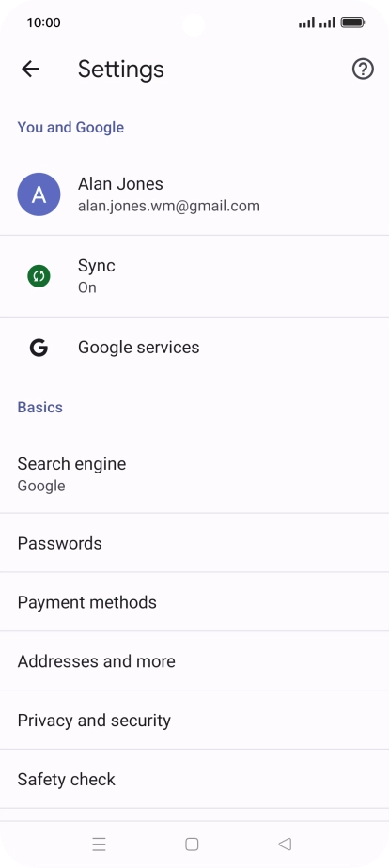Viewport: 389px width, 868px height.
Task: Tap the Android back triangle icon
Action: tap(285, 845)
